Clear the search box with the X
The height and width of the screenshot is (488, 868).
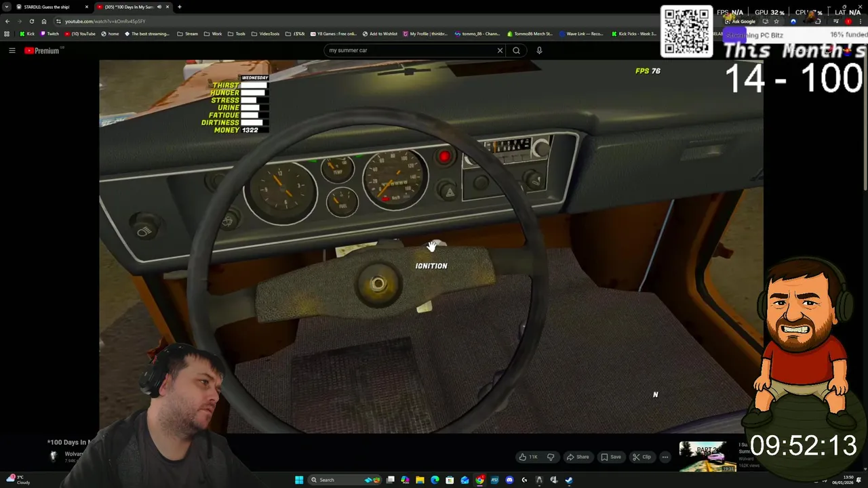pyautogui.click(x=500, y=50)
